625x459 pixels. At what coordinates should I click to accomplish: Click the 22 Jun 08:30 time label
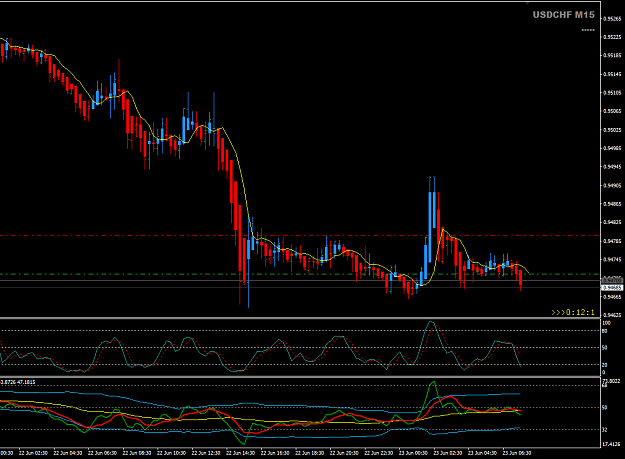click(137, 453)
